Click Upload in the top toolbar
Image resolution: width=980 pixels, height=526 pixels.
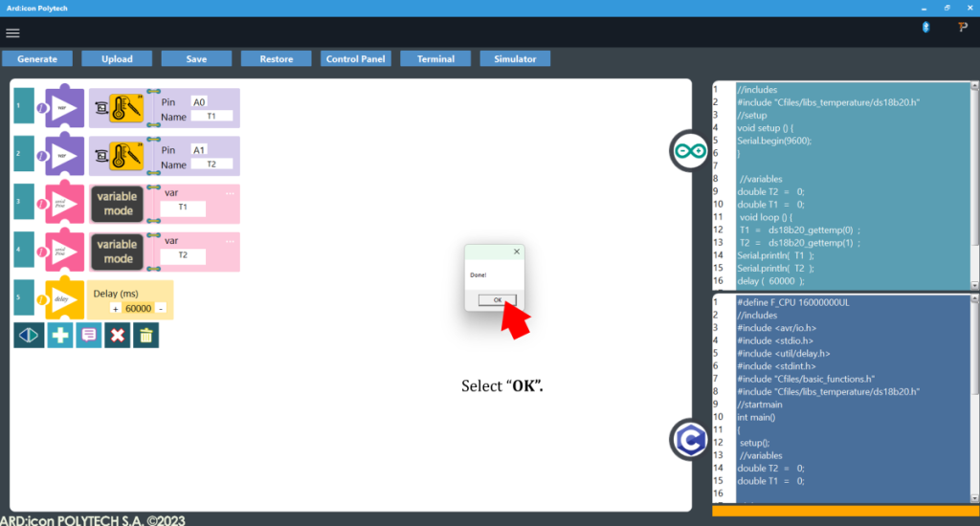pos(117,59)
